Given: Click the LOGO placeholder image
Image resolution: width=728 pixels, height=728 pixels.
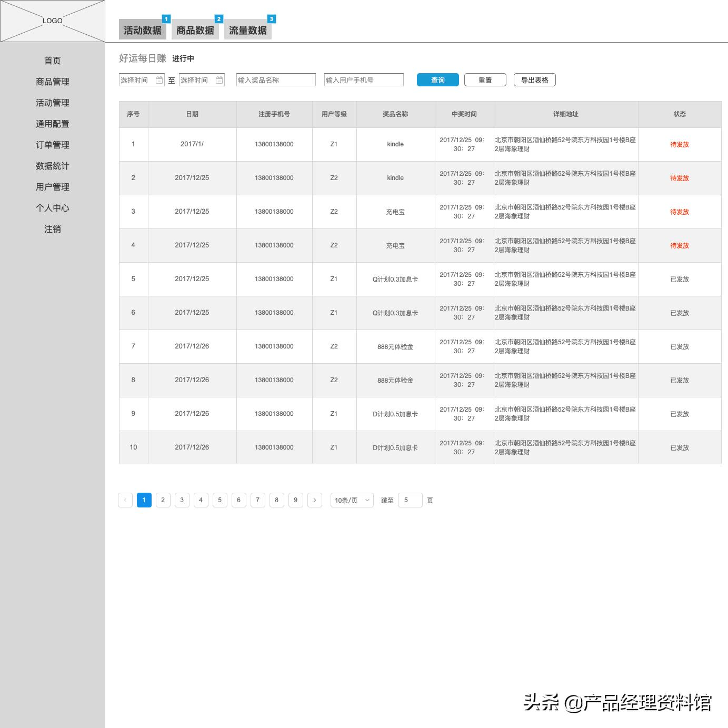Looking at the screenshot, I should click(53, 21).
